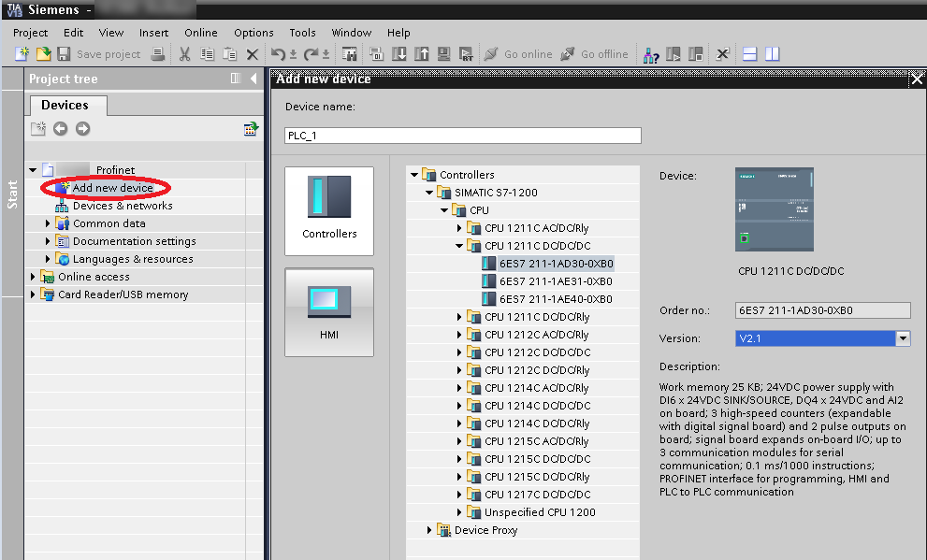The width and height of the screenshot is (927, 560).
Task: Open the Online menu
Action: 200,33
